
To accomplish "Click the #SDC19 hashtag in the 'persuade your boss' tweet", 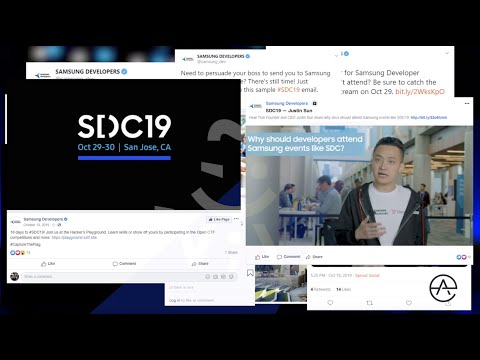I will coord(288,90).
